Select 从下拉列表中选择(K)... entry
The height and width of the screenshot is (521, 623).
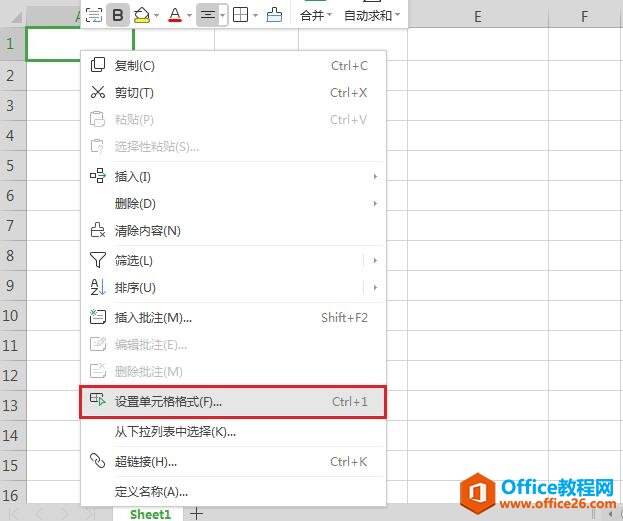click(233, 432)
